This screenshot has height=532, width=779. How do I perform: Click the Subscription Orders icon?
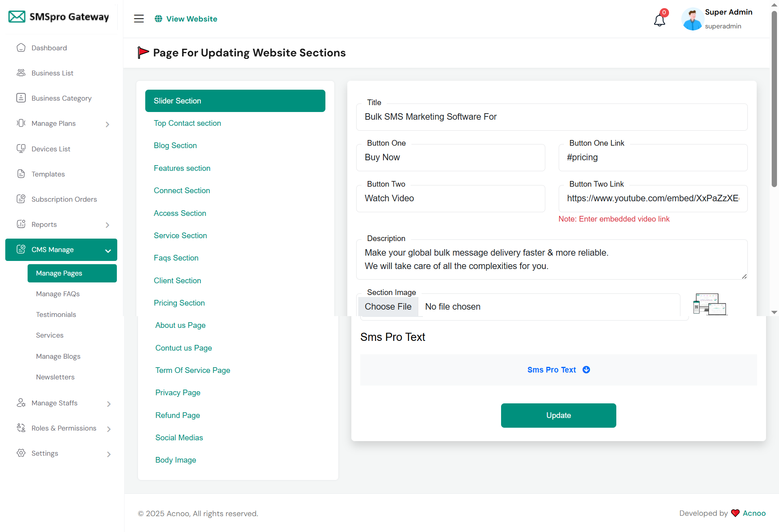tap(21, 199)
